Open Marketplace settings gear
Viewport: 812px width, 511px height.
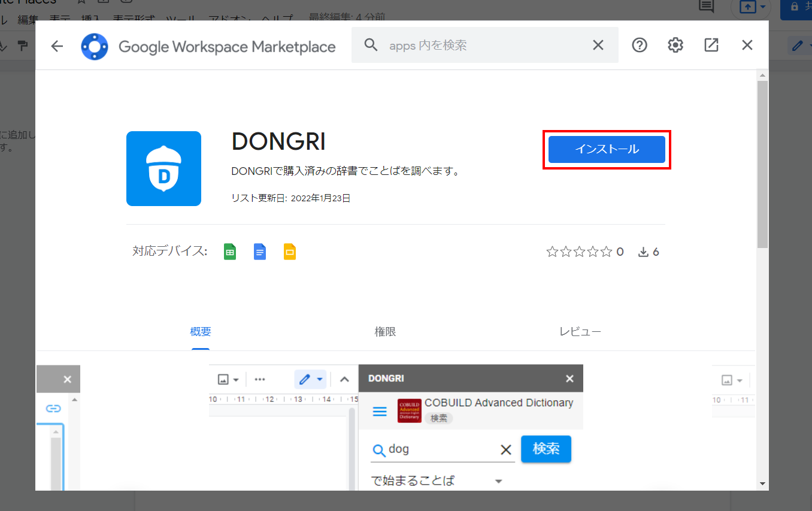(675, 45)
